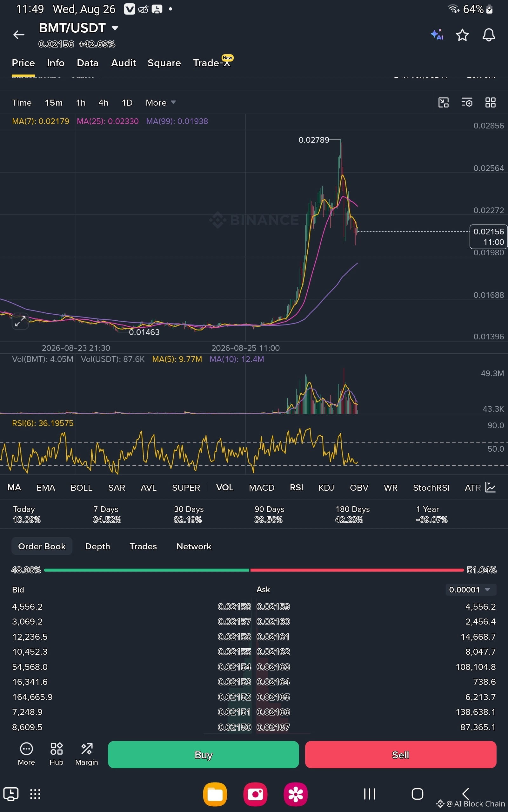Toggle the EMA indicator

[46, 488]
